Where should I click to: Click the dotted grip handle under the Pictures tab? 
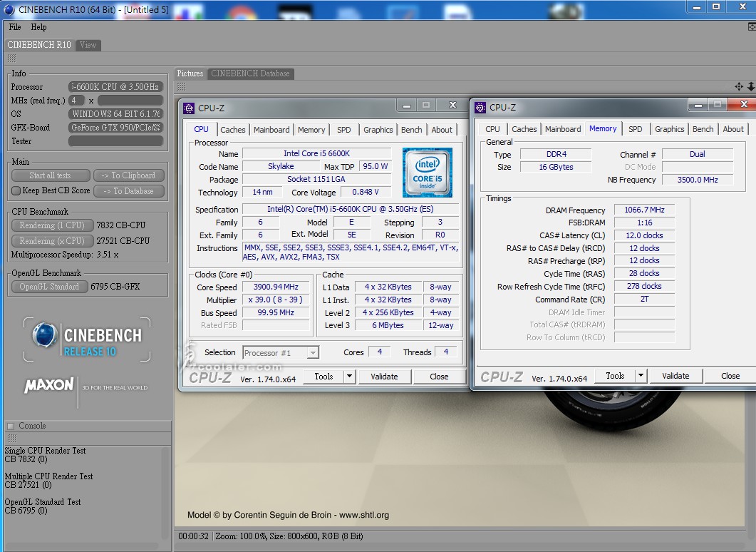point(181,87)
